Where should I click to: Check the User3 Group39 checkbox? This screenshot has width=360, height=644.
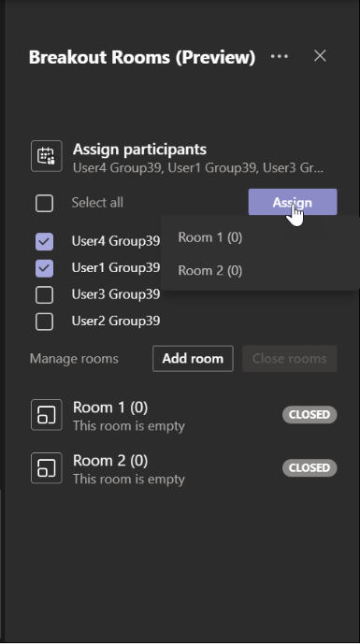click(x=44, y=294)
